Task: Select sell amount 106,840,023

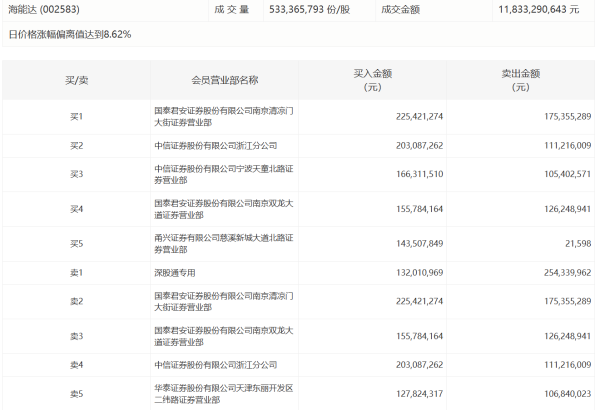Action: coord(568,394)
